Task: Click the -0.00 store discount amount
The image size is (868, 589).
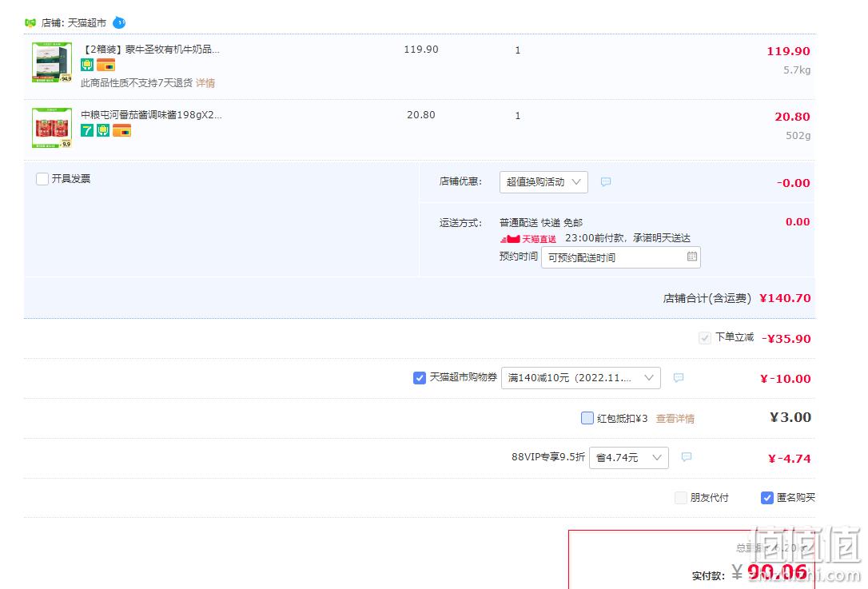Action: 793,183
